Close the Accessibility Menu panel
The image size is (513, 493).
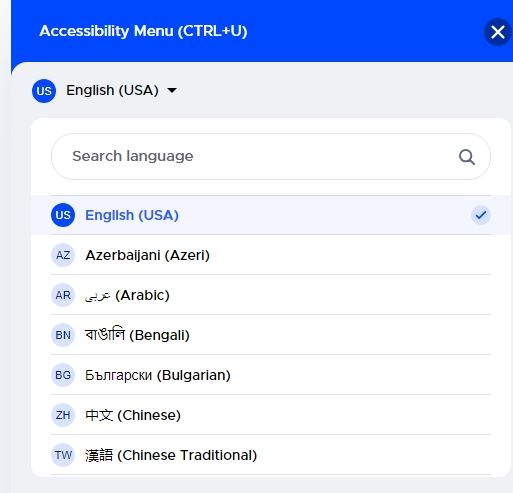[497, 32]
